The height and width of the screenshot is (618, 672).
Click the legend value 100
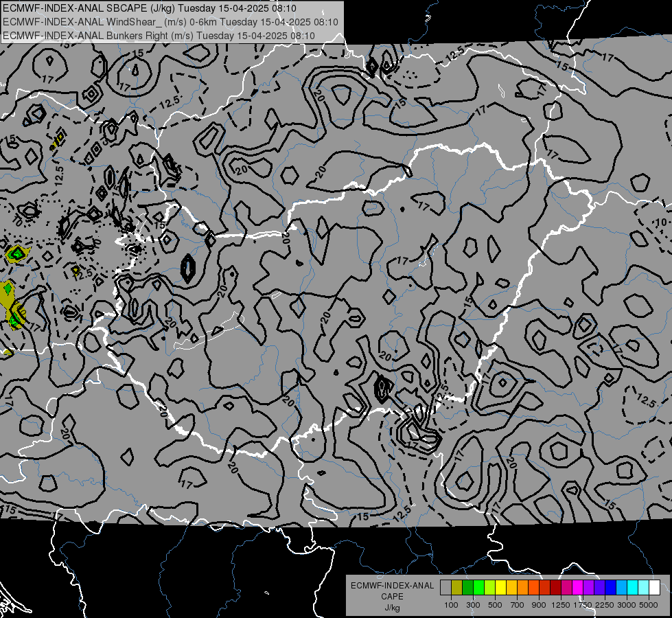tap(451, 605)
